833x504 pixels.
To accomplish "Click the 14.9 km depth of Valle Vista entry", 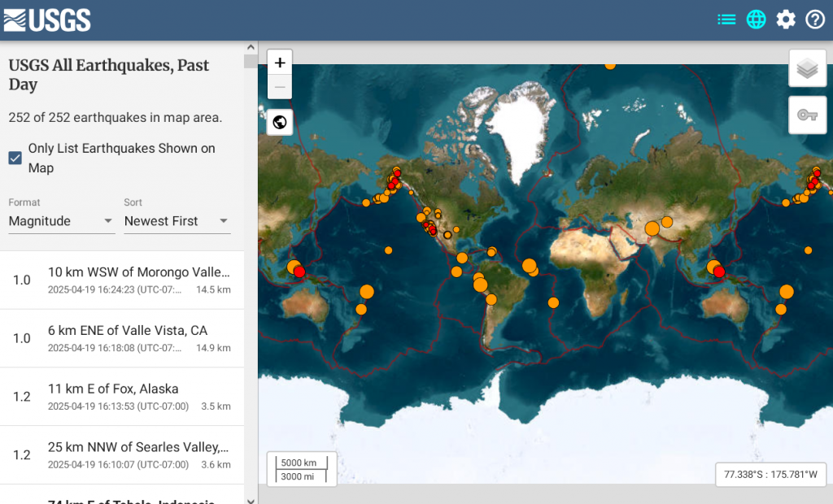I will tap(213, 348).
